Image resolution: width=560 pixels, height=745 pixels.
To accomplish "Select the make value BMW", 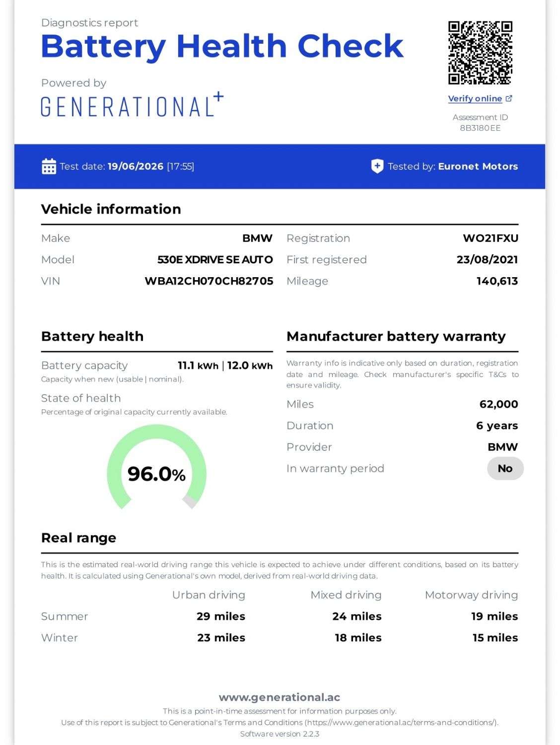I will (257, 238).
